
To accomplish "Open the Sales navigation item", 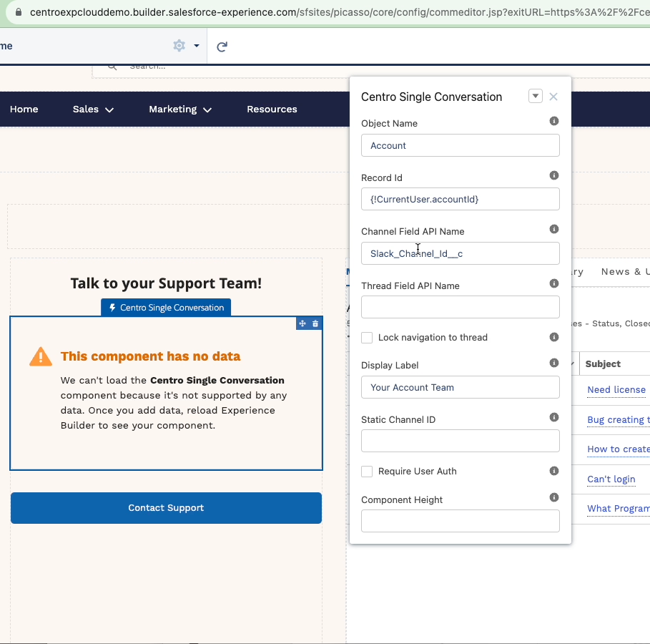I will tap(86, 109).
